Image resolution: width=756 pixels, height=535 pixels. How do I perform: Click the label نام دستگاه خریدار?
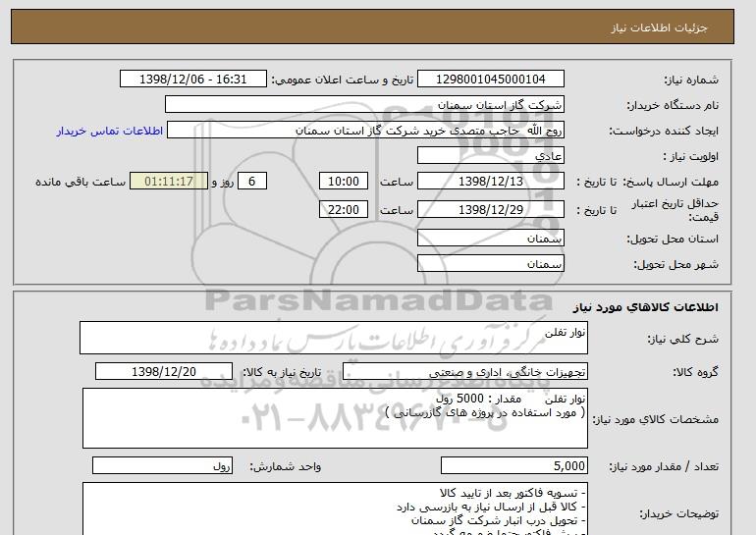pos(673,105)
